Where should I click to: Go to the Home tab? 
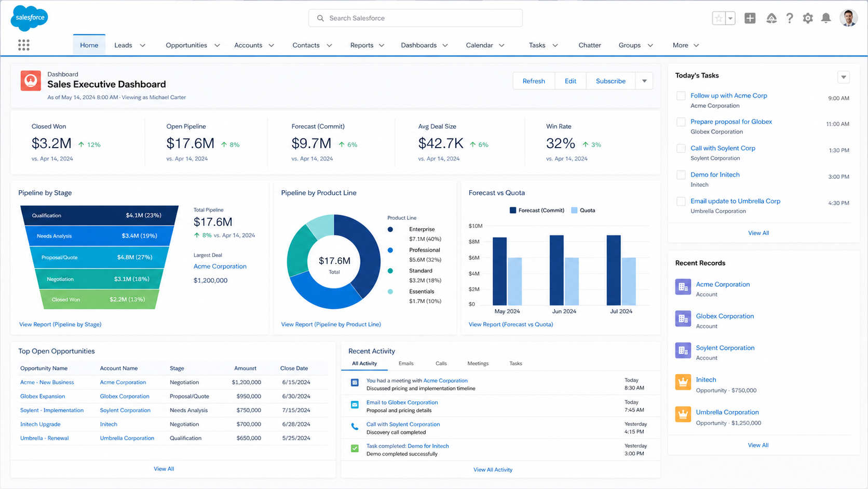[x=89, y=45]
